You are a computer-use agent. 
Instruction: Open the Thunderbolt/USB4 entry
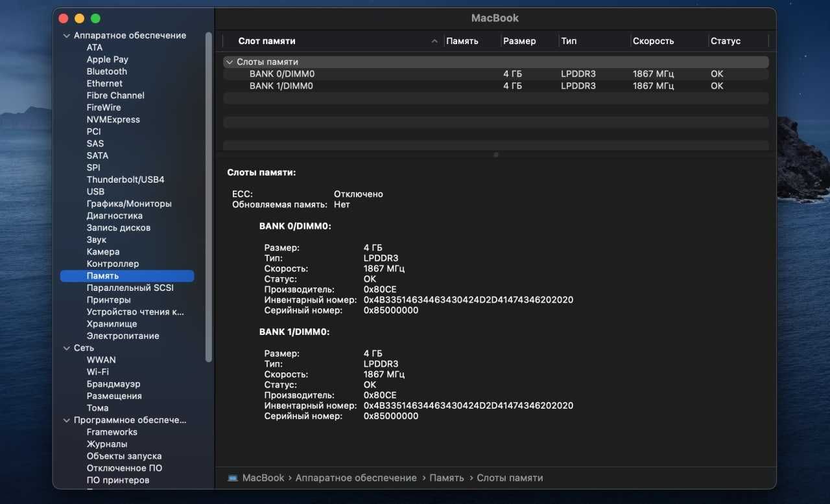click(x=126, y=179)
